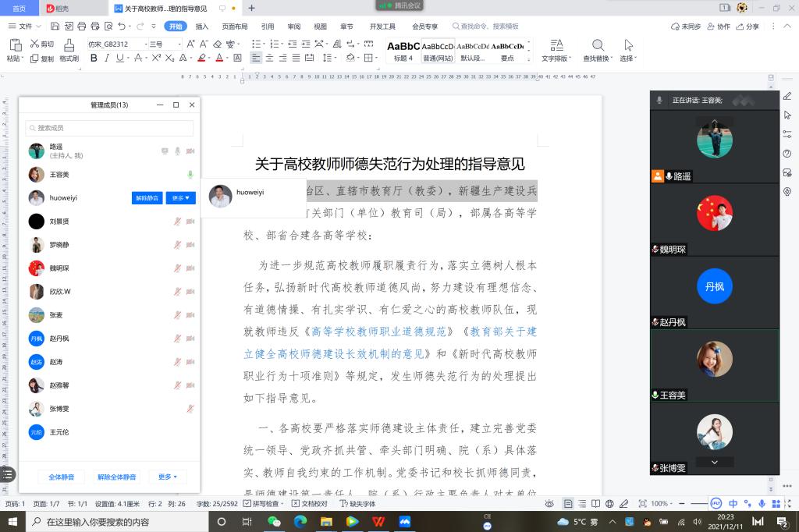Click the red font color swatch
The image size is (799, 532).
click(x=219, y=58)
